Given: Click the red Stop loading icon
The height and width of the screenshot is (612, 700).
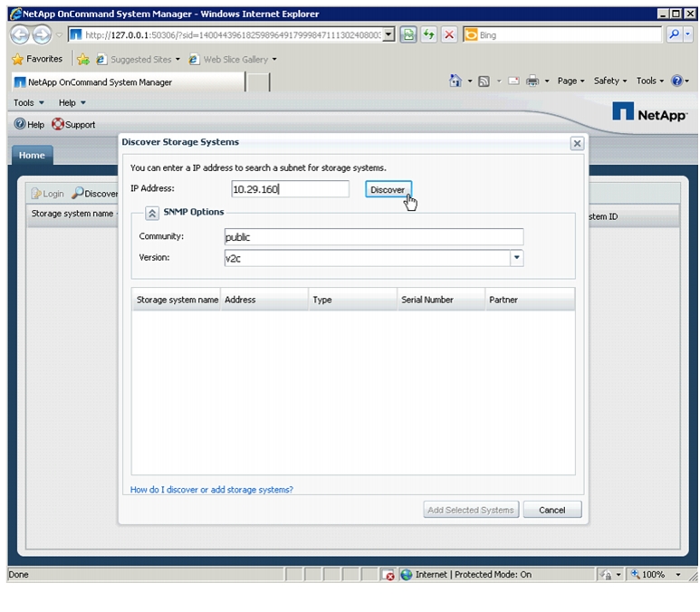Looking at the screenshot, I should [449, 34].
